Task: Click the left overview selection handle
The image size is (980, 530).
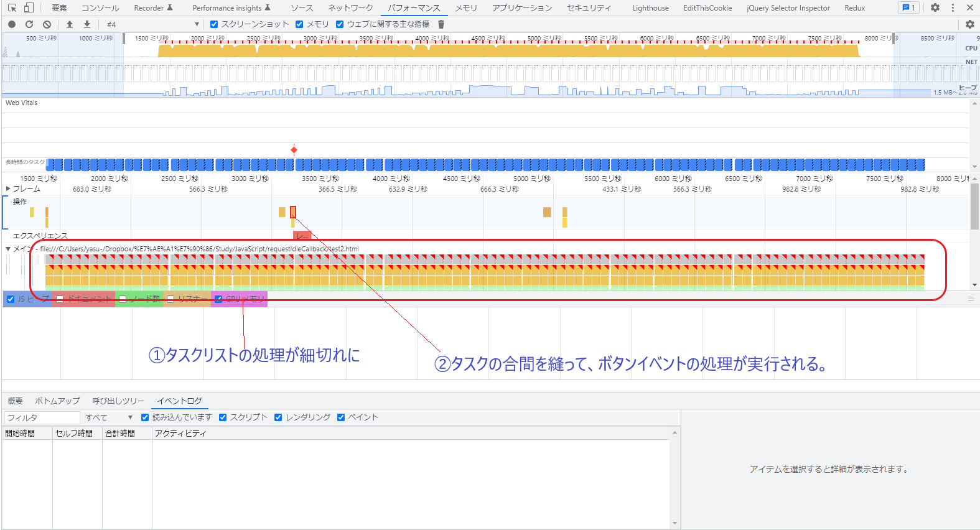Action: click(124, 39)
